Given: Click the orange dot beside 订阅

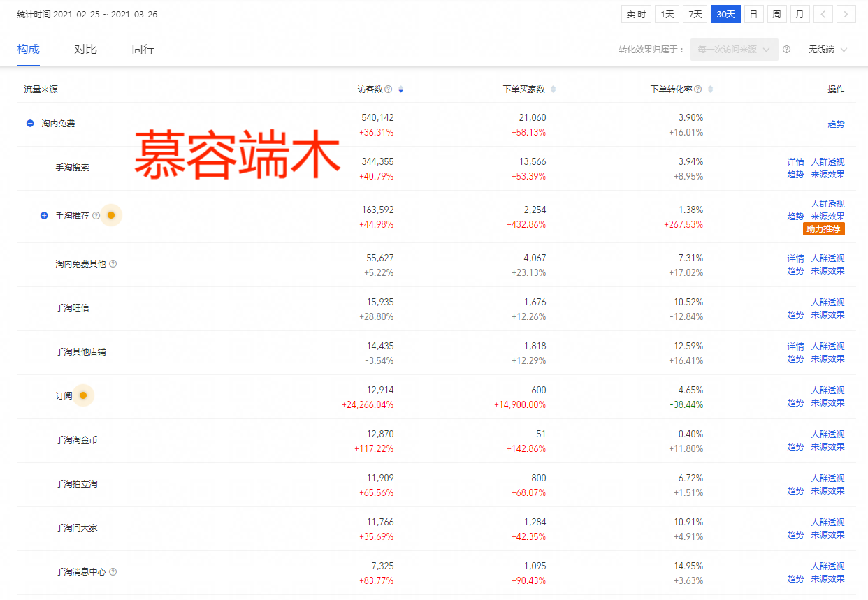Looking at the screenshot, I should tap(83, 396).
